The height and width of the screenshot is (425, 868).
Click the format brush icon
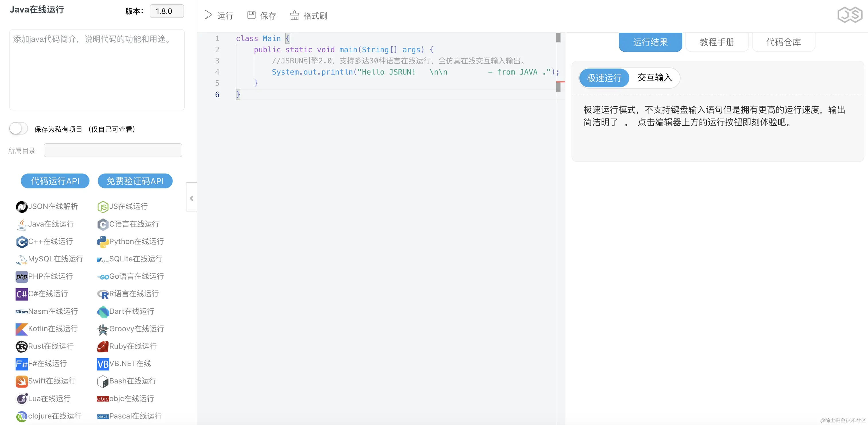tap(294, 15)
